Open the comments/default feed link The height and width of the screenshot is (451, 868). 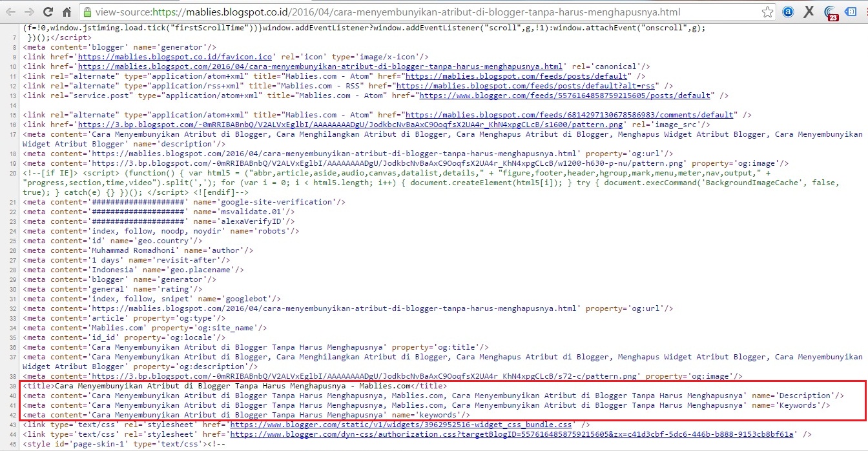point(569,115)
